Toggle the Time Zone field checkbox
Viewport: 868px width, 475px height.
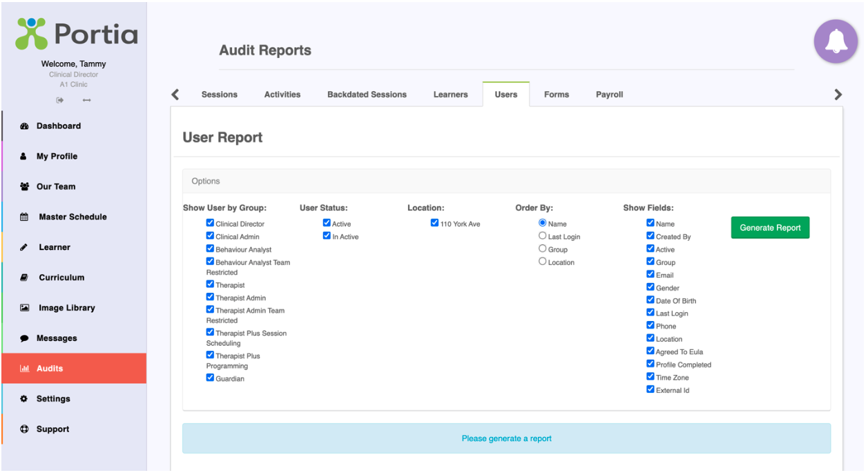click(x=650, y=377)
